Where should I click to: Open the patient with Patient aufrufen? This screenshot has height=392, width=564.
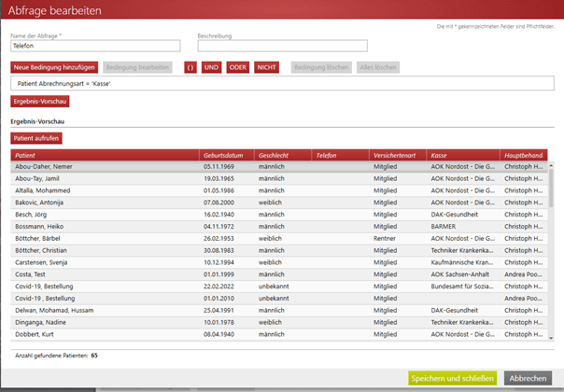tap(36, 138)
